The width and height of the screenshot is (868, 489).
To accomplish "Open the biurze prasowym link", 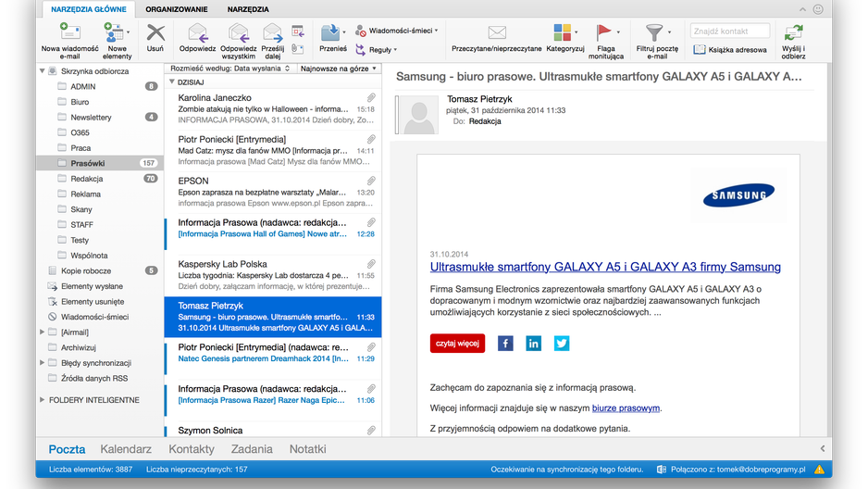I will point(626,408).
